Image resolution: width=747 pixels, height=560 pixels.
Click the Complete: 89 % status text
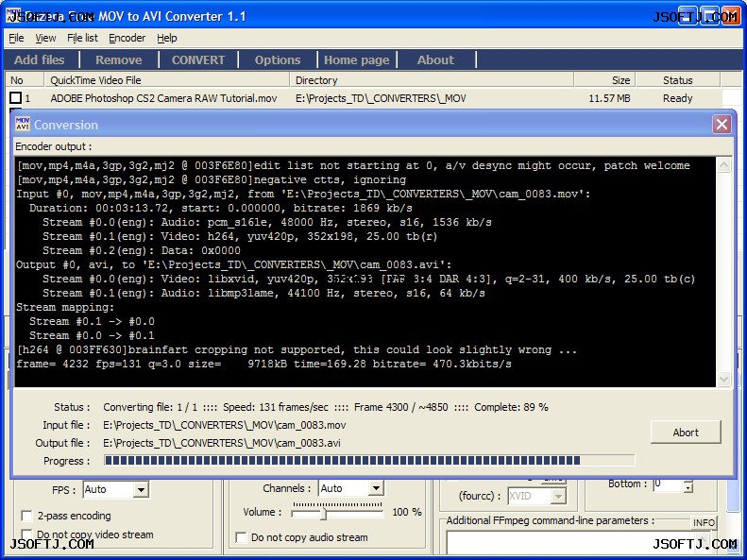pyautogui.click(x=511, y=407)
